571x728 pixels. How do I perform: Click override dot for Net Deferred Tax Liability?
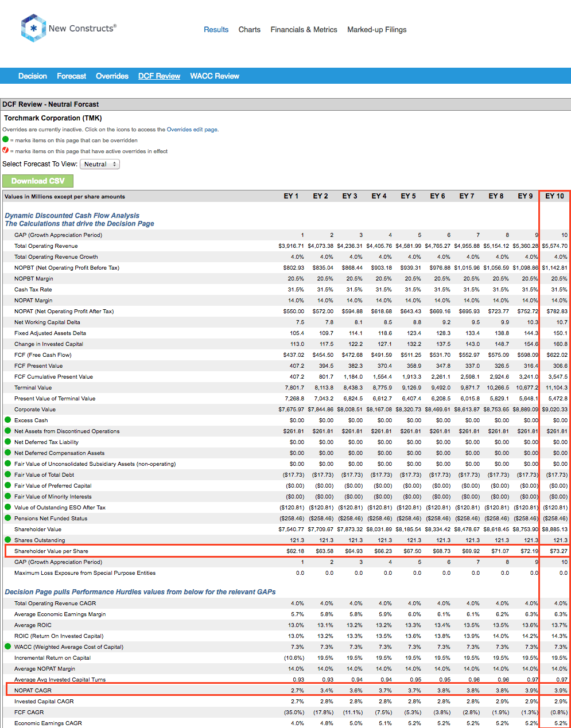click(8, 442)
